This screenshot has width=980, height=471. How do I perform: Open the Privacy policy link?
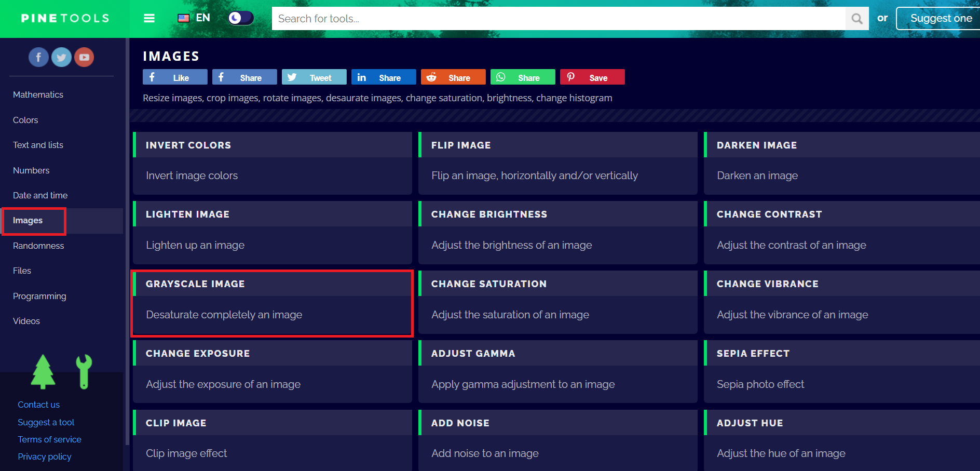[45, 456]
